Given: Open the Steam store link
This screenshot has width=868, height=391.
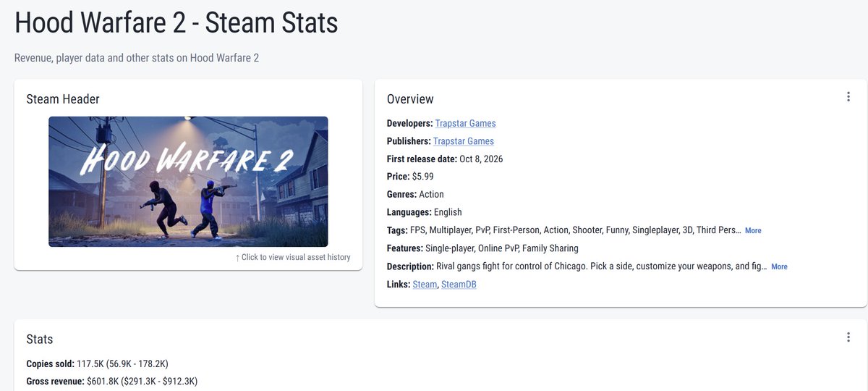Looking at the screenshot, I should [425, 285].
